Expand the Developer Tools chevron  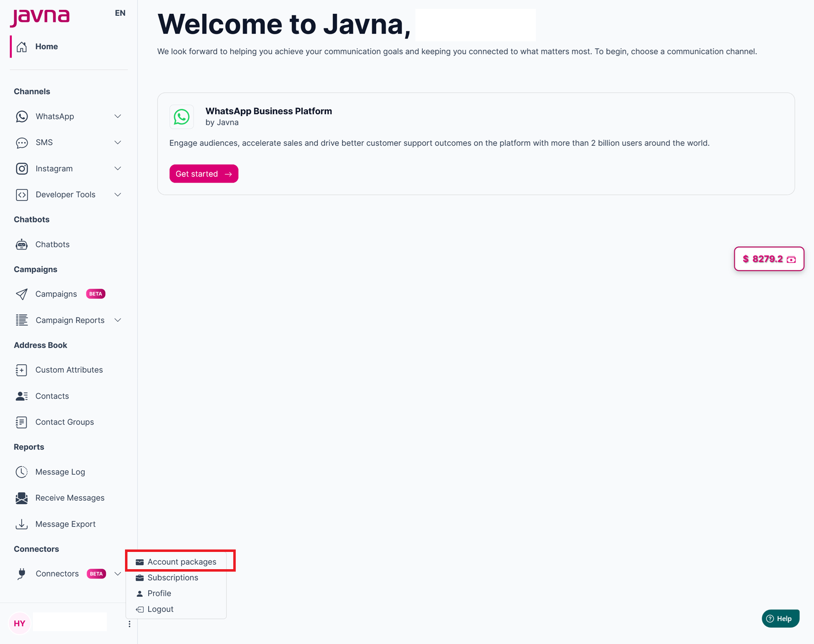click(x=118, y=194)
